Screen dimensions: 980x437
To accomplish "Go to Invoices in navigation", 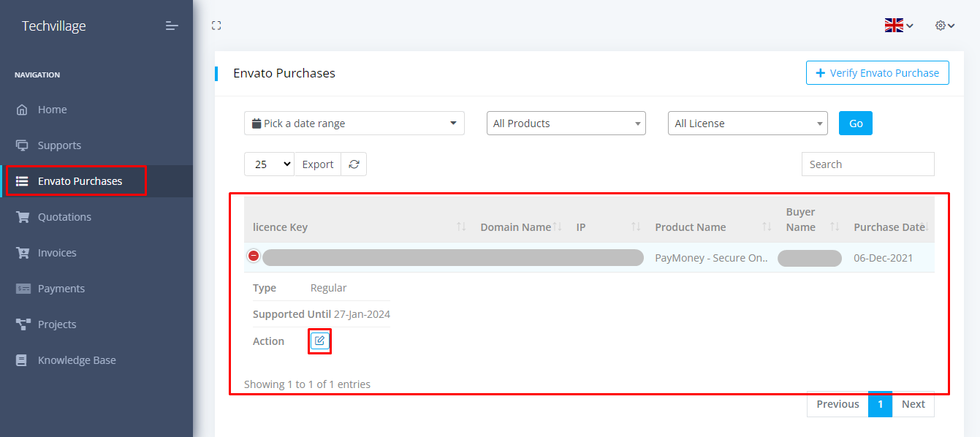I will [57, 253].
